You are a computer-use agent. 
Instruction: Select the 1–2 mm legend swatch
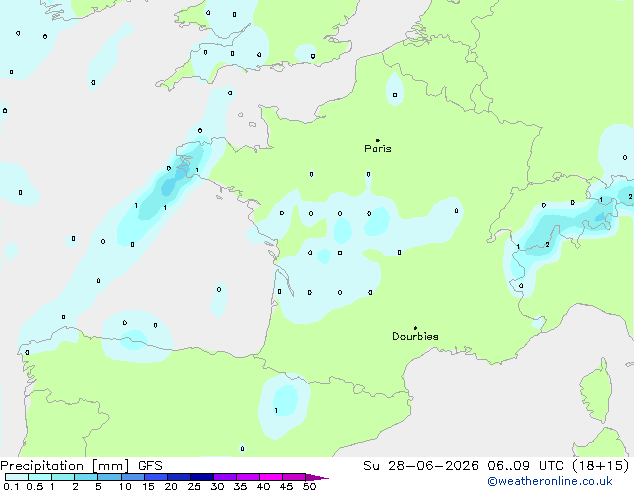63,477
